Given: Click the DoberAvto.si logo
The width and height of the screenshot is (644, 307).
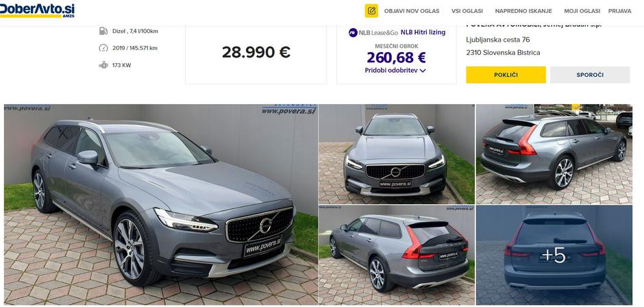Looking at the screenshot, I should click(37, 10).
